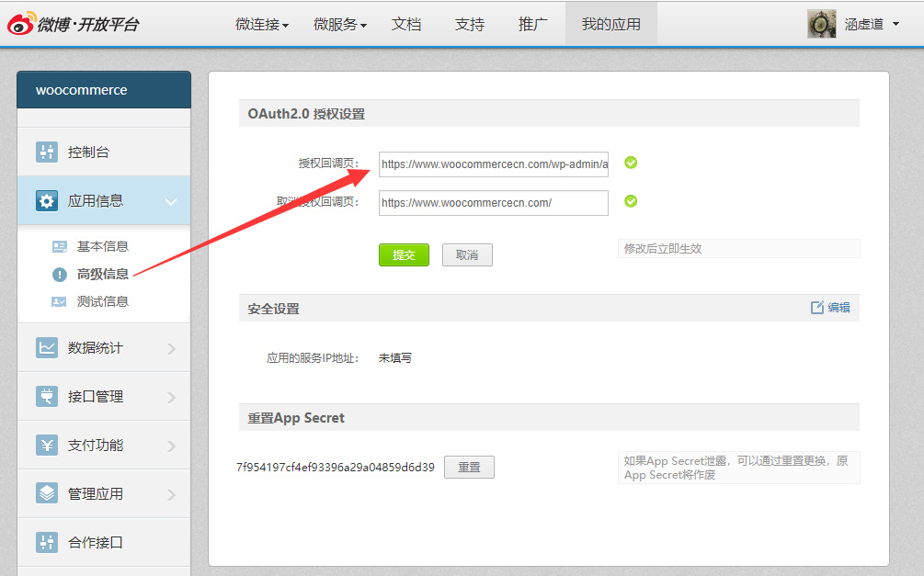Click the 应用信息 gear icon
The image size is (924, 576).
47,201
